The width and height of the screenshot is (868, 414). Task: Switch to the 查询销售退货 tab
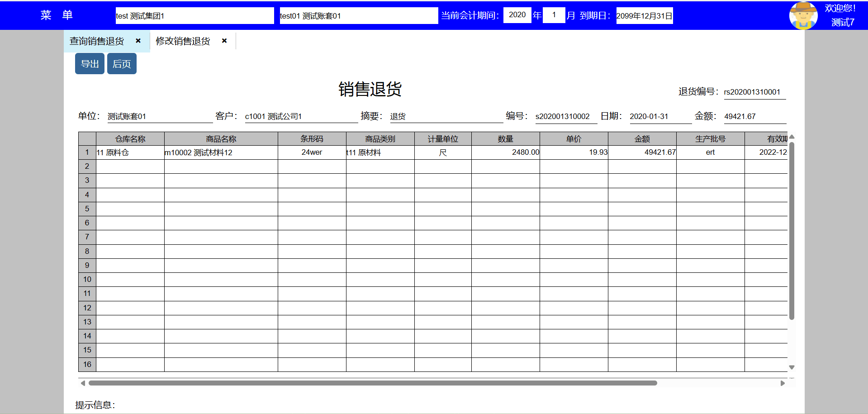coord(97,41)
